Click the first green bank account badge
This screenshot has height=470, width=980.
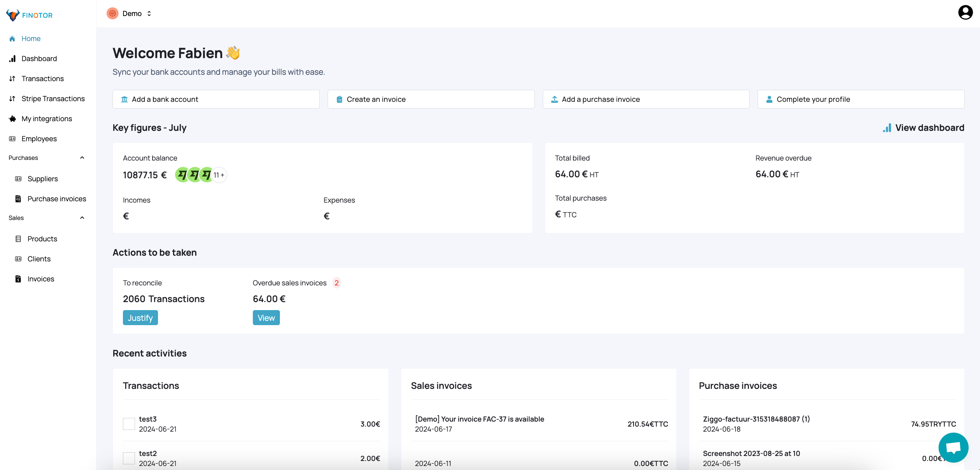pyautogui.click(x=182, y=175)
